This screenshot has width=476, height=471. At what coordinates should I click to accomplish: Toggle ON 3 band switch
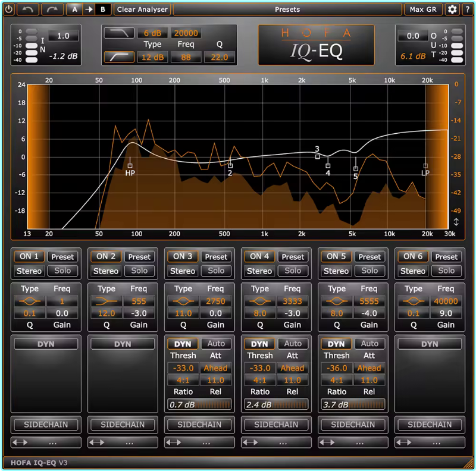(x=183, y=256)
